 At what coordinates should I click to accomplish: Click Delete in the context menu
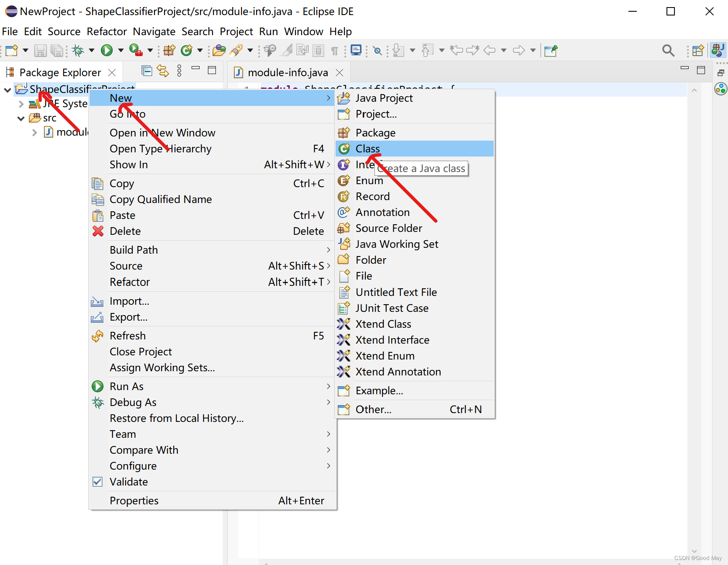coord(213,231)
